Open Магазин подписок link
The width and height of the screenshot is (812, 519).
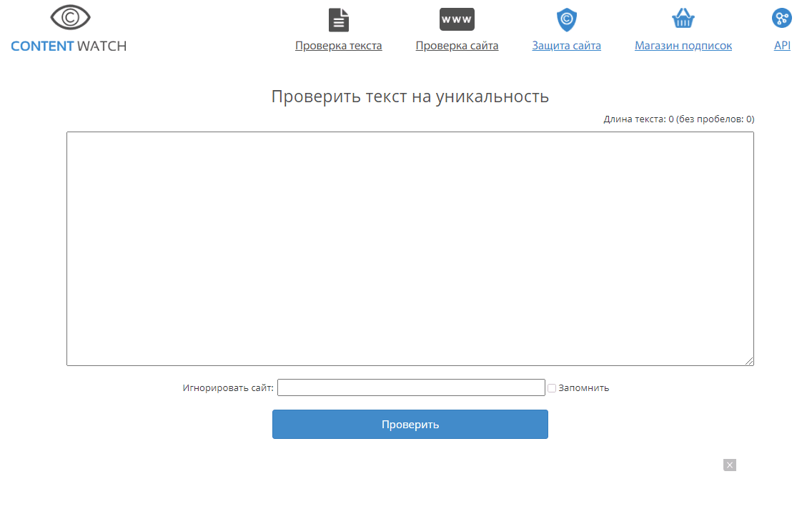coord(683,46)
